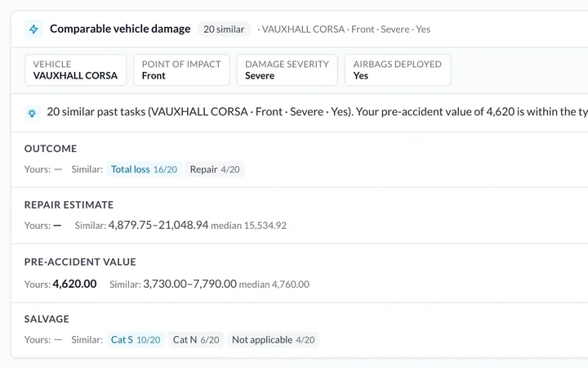Click the 'Comparable vehicle damage' heading
The width and height of the screenshot is (588, 368).
(x=120, y=29)
